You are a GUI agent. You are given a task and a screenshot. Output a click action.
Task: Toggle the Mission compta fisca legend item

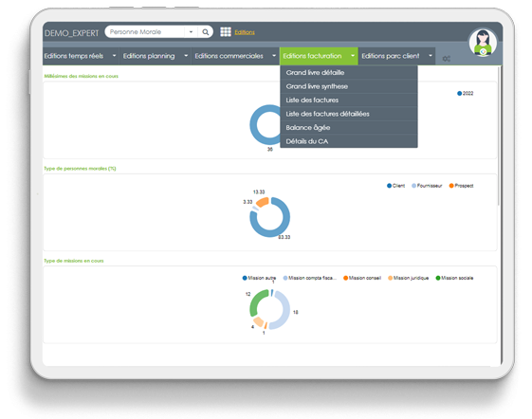(x=310, y=278)
